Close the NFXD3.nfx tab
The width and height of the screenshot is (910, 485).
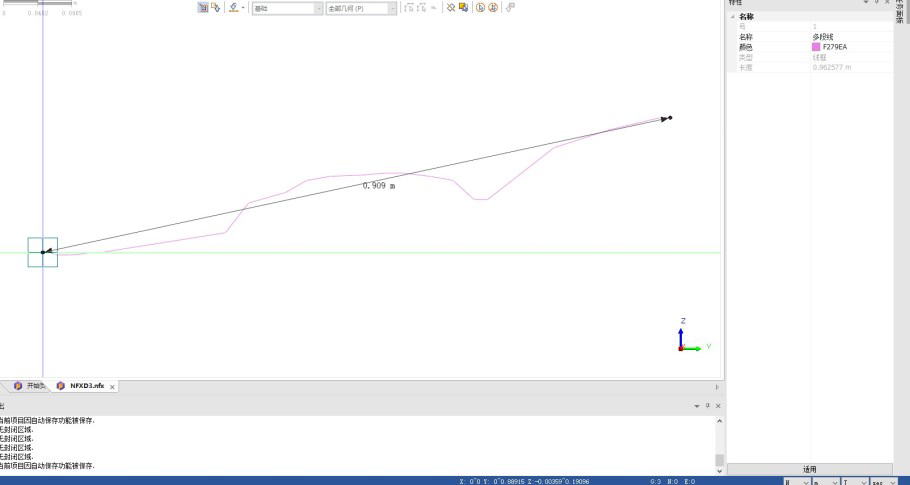[112, 387]
